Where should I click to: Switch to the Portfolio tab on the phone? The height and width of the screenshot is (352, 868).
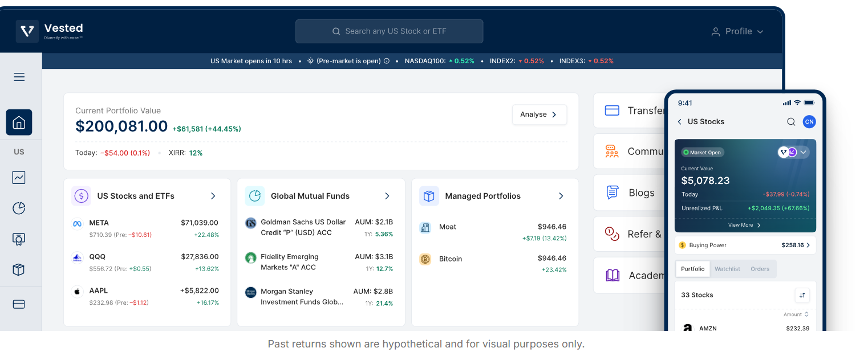[x=693, y=269]
